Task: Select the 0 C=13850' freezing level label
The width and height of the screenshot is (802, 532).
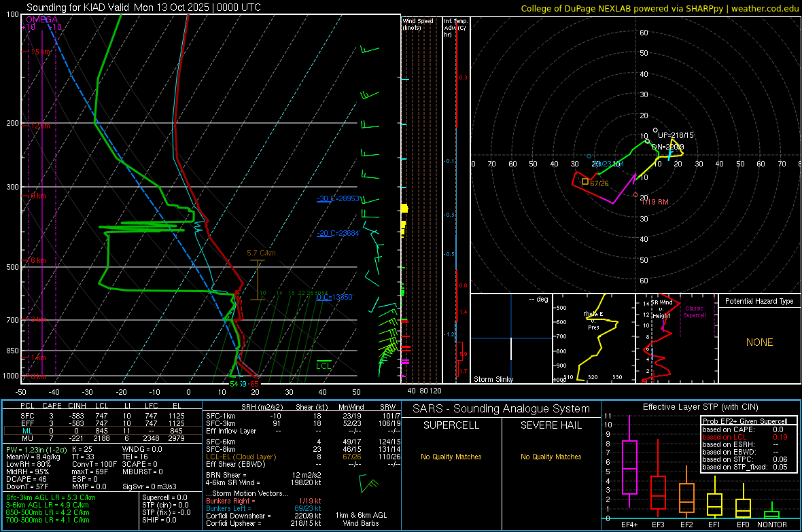Action: click(x=335, y=297)
